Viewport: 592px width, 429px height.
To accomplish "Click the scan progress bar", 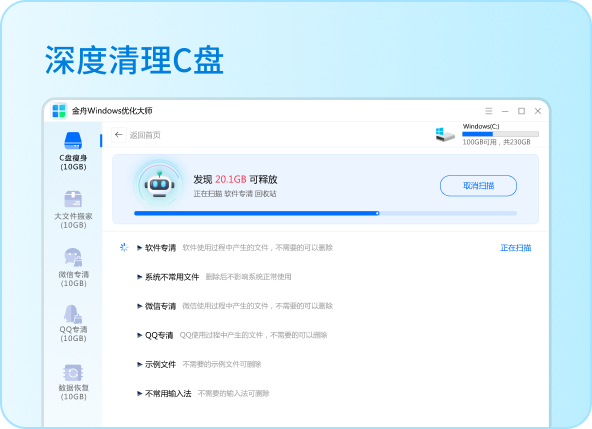I will (x=325, y=213).
